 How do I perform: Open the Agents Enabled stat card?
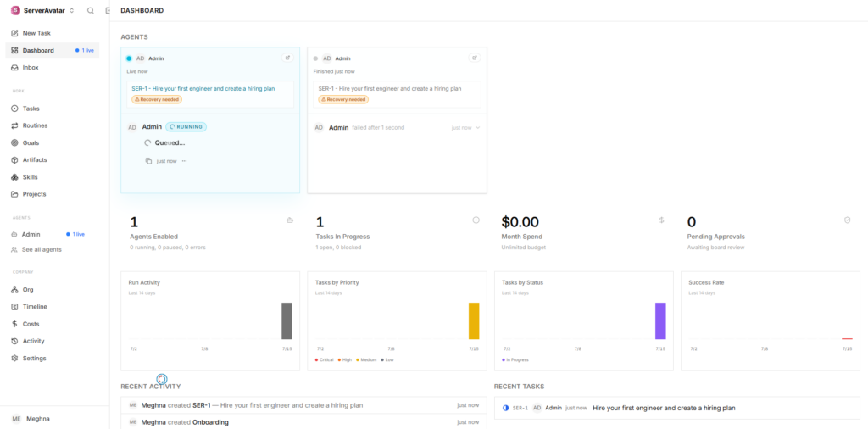(210, 232)
